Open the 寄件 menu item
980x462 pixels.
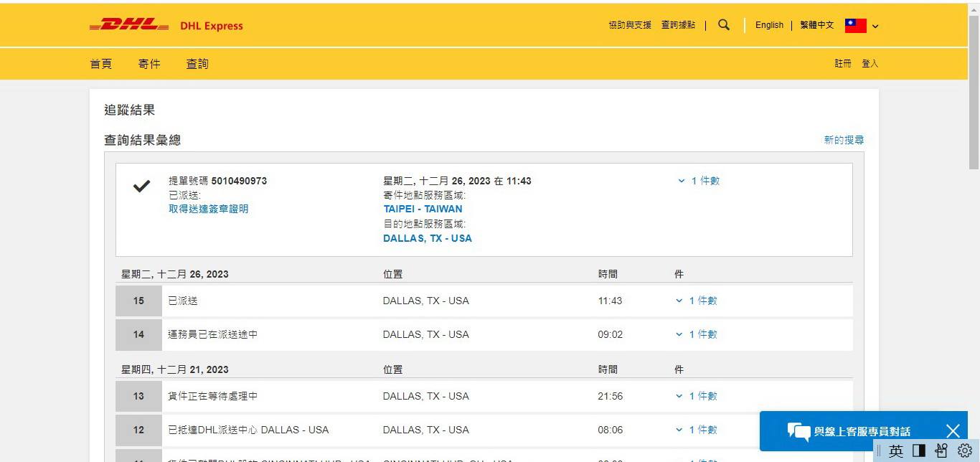point(149,64)
